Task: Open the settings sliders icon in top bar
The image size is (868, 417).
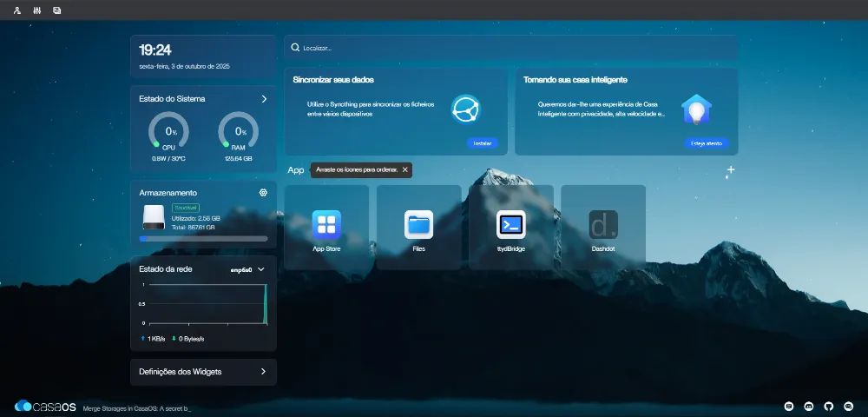Action: 37,10
